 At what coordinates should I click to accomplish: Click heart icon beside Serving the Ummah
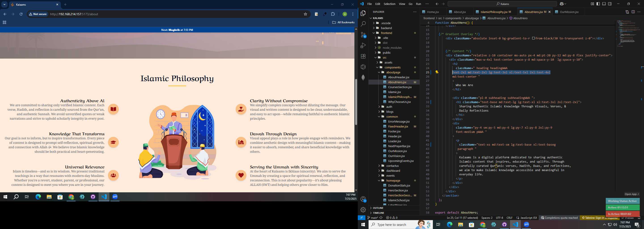pos(241,175)
